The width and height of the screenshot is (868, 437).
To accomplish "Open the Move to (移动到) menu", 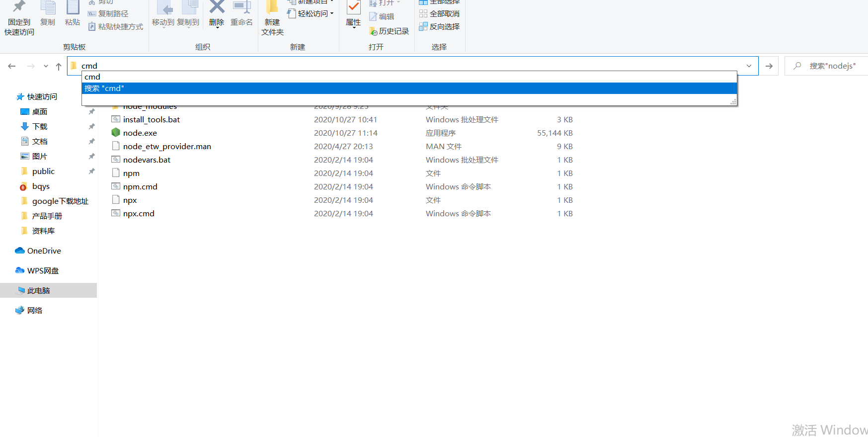I will 163,15.
